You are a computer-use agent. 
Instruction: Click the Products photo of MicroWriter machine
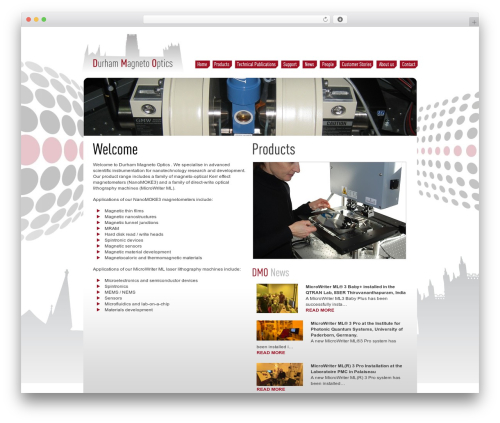click(329, 210)
